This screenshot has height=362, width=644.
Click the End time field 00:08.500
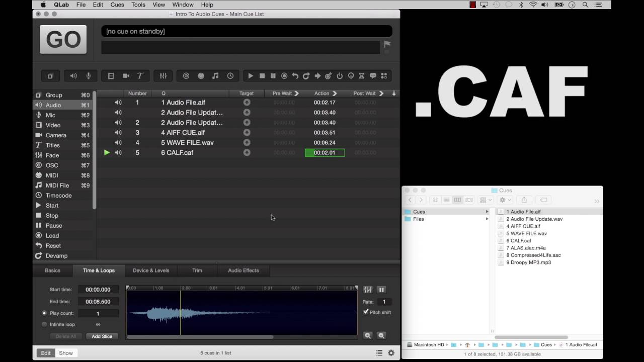(x=98, y=302)
